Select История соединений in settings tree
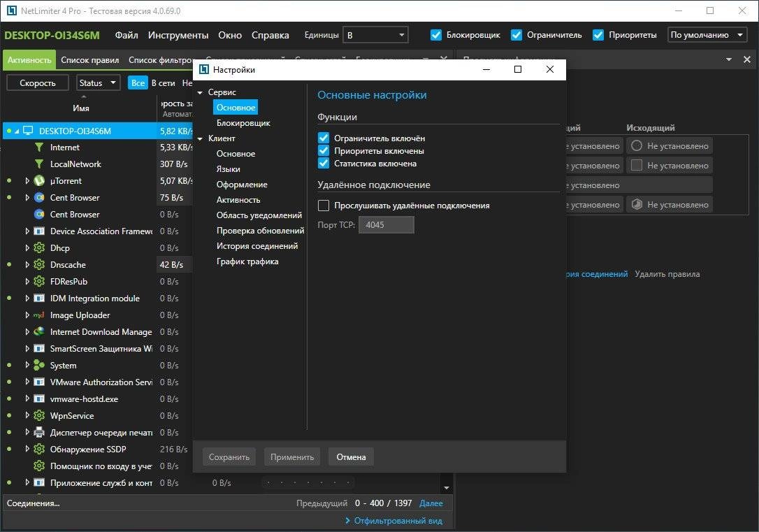Image resolution: width=759 pixels, height=532 pixels. pyautogui.click(x=257, y=246)
